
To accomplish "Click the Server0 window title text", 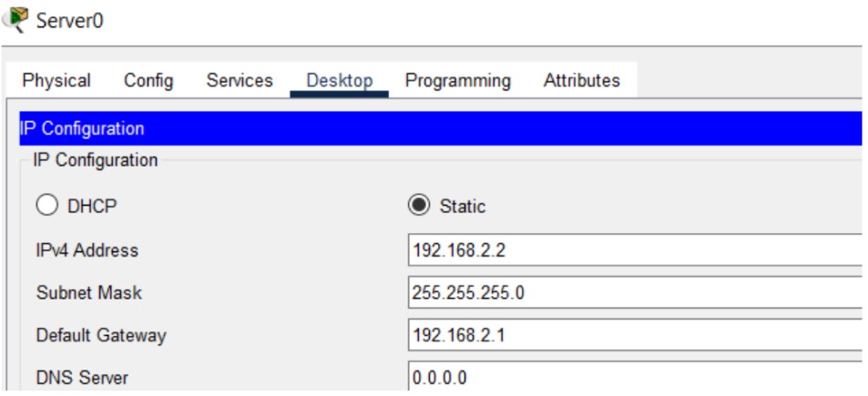I will point(69,21).
